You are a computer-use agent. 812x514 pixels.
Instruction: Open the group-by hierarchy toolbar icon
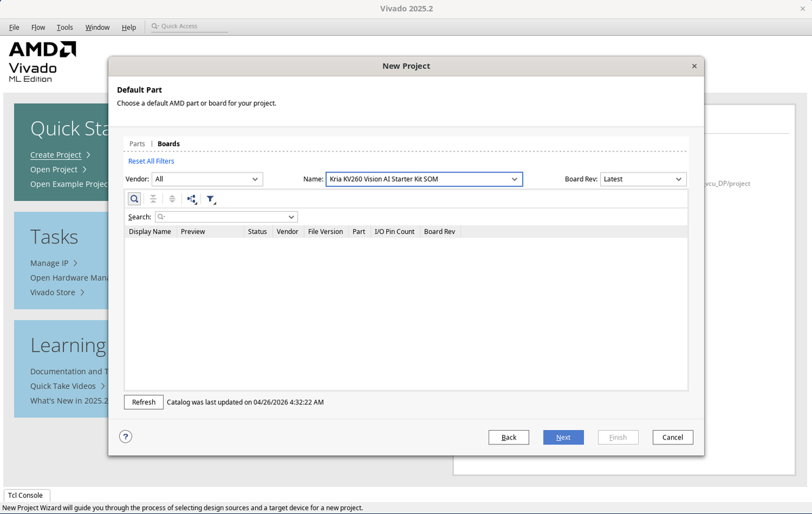[191, 199]
